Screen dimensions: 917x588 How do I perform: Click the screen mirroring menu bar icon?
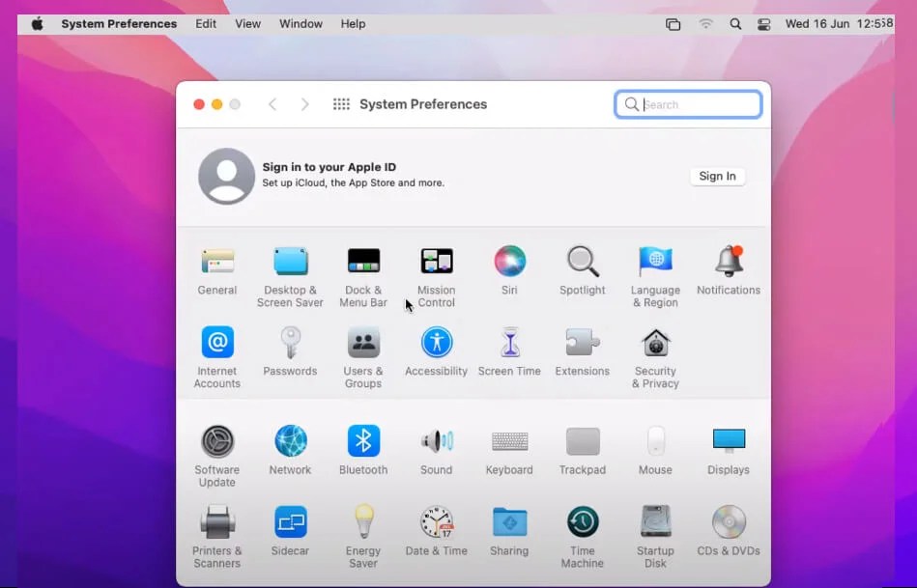(673, 24)
